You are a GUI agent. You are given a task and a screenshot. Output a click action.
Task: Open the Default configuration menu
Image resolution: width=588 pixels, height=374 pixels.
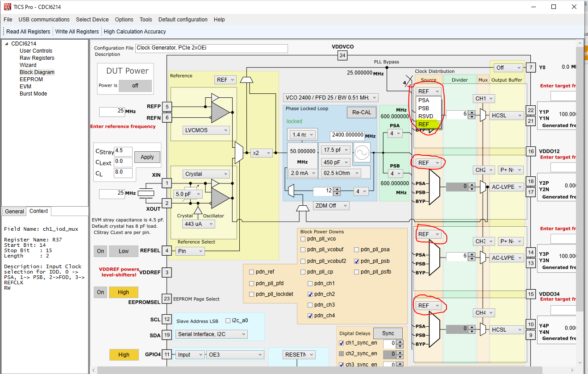[183, 20]
